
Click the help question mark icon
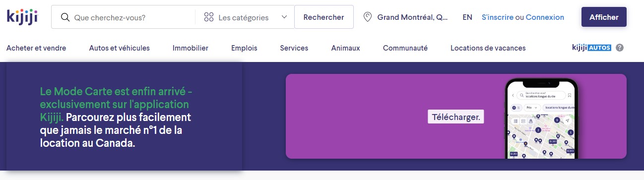(x=620, y=48)
